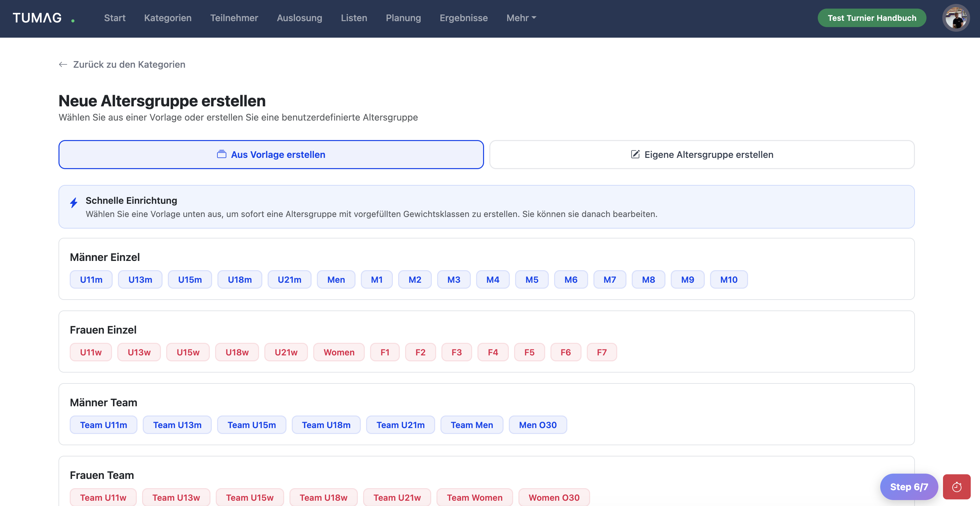Choose the Team Men template
Viewport: 980px width, 506px height.
point(472,425)
